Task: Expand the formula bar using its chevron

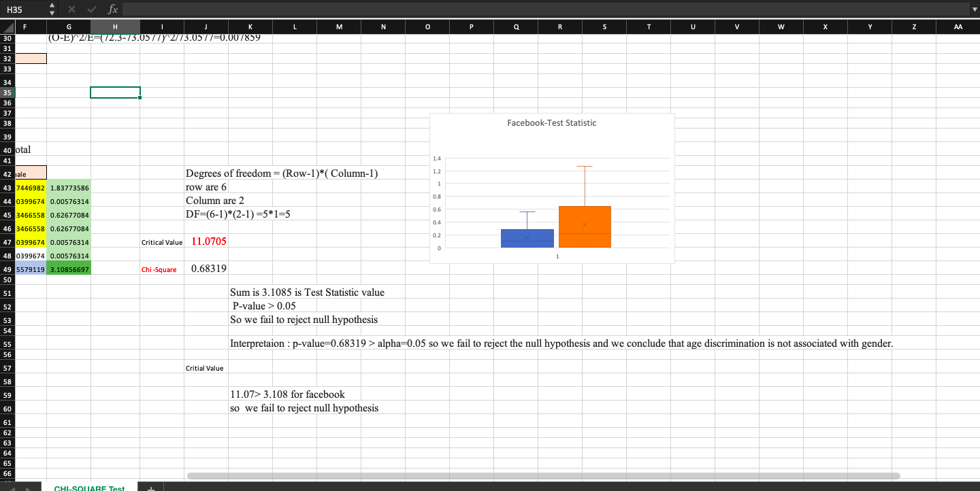Action: (974, 9)
